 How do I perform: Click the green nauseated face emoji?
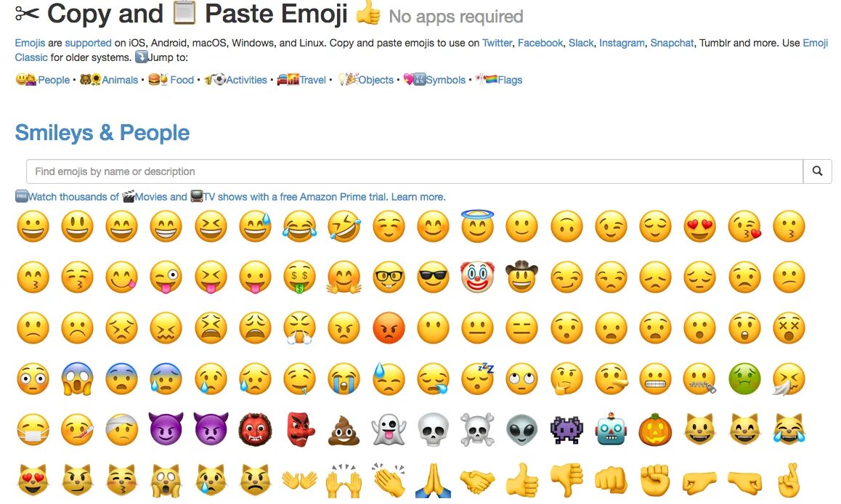pos(744,378)
